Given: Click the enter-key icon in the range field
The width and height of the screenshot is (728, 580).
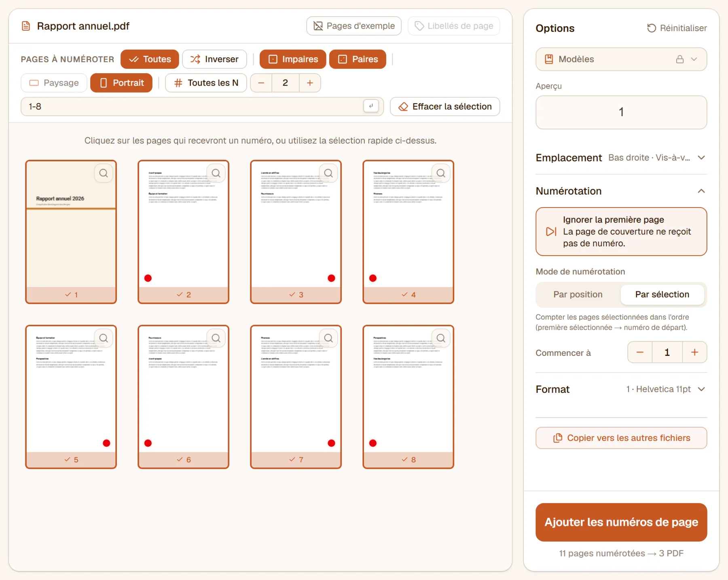Looking at the screenshot, I should 371,106.
